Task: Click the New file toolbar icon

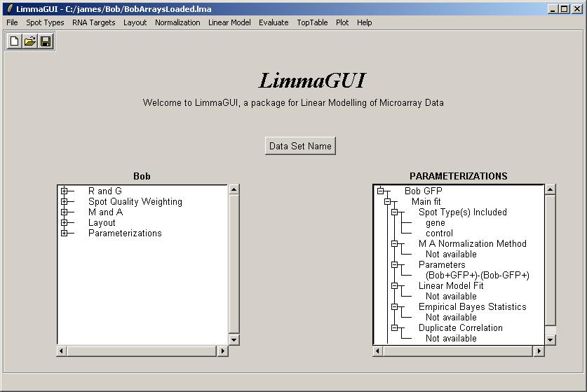Action: (x=14, y=41)
